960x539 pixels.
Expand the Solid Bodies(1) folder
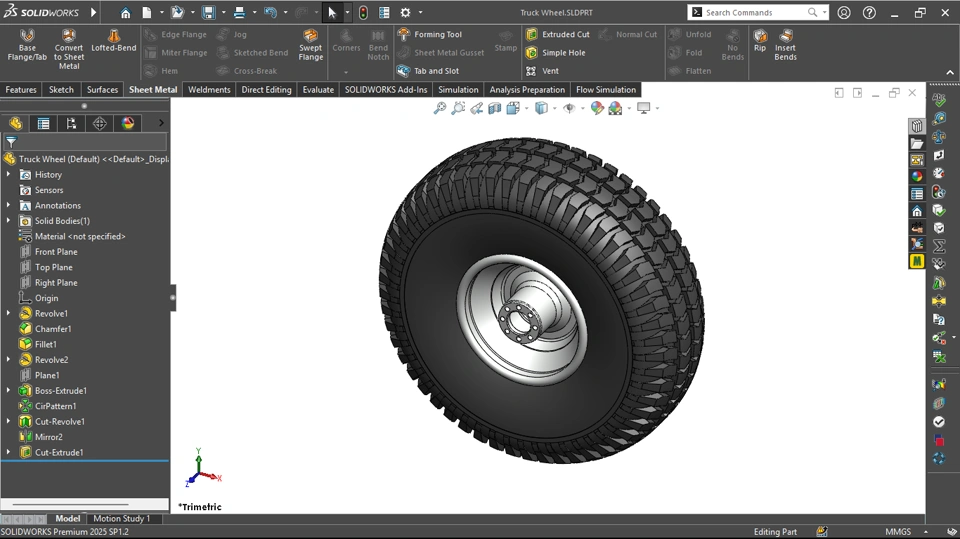(9, 221)
